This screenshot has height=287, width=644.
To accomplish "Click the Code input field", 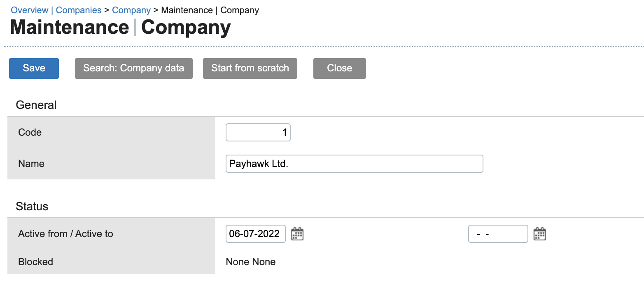I will point(258,132).
